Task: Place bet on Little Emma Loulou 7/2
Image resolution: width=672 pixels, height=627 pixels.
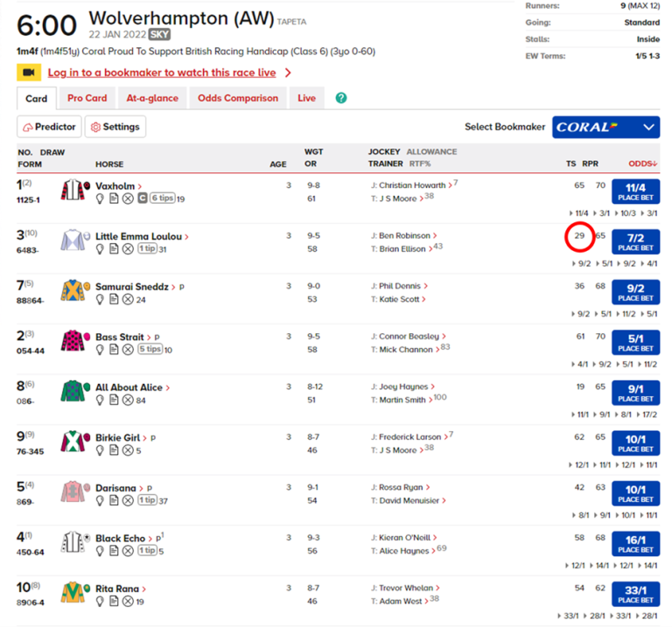Action: coord(635,241)
